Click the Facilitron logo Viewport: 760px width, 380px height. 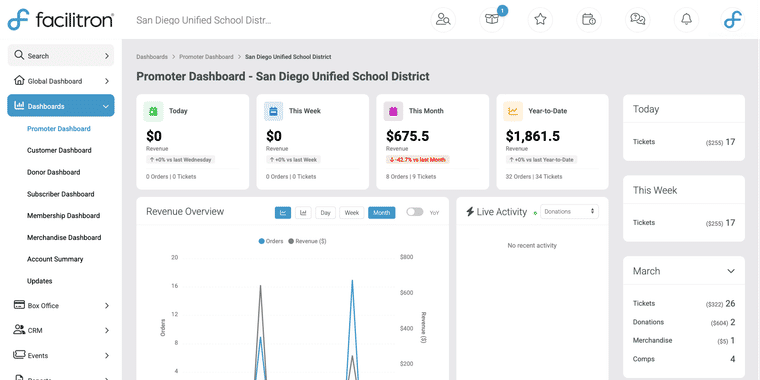tap(61, 20)
